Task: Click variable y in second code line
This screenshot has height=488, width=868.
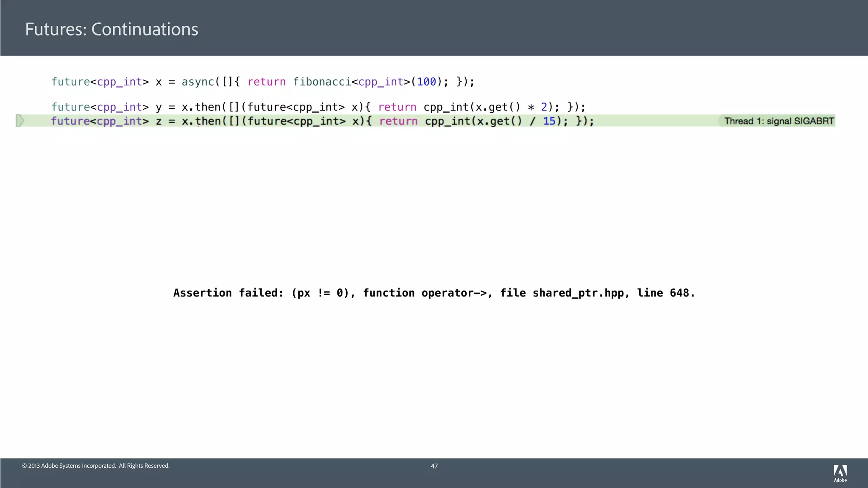Action: click(x=159, y=107)
